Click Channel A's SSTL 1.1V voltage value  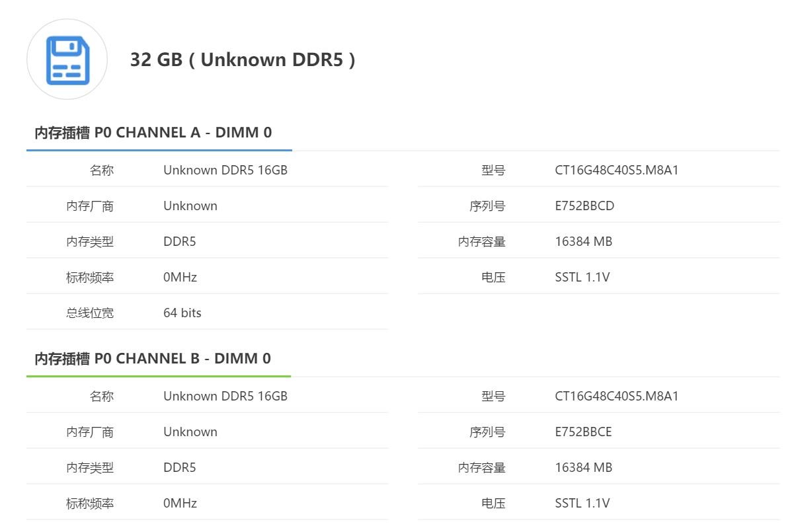click(x=582, y=277)
